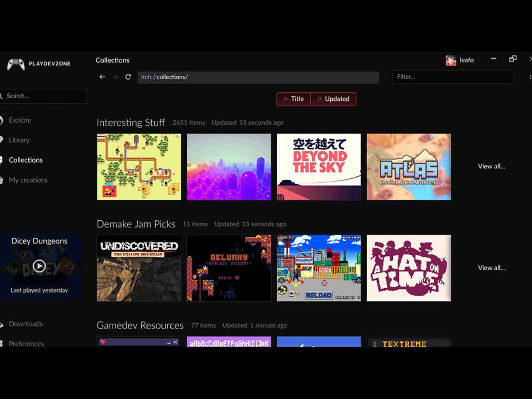Click the Explore sidebar icon
This screenshot has height=399, width=532.
(x=1, y=120)
